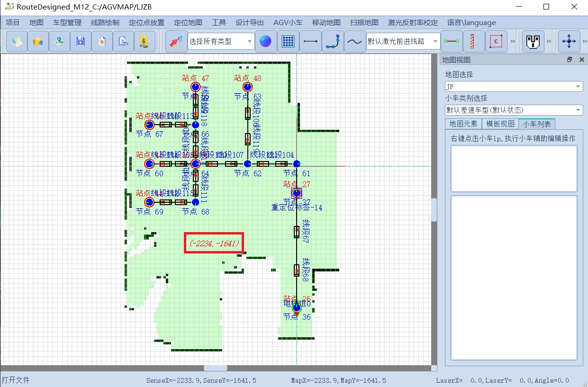Open the 选择所有类型 type dropdown

[x=221, y=42]
